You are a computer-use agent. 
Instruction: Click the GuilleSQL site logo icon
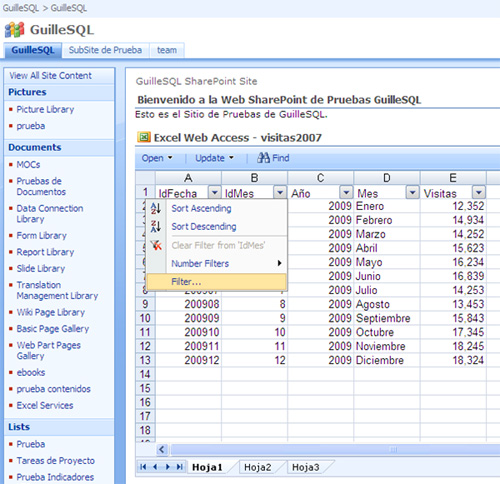14,30
